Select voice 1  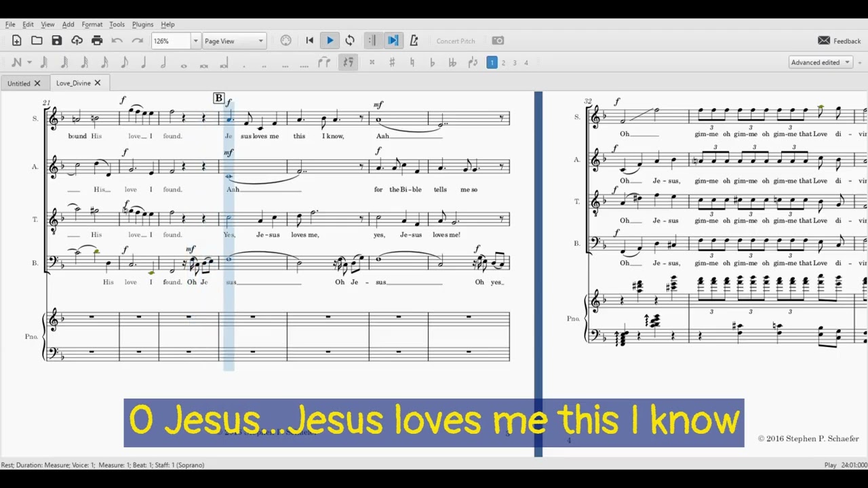click(x=492, y=62)
